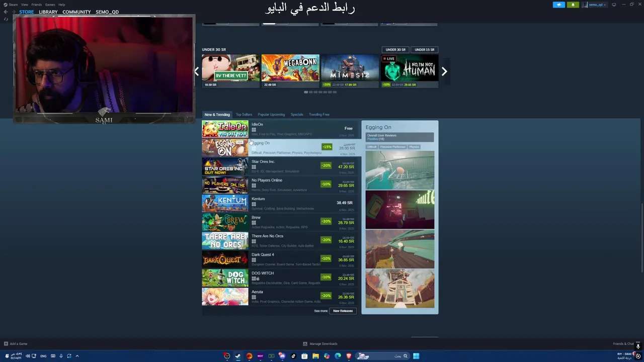Switch to Big Picture mode icon
Screen dimensions: 644x362
coord(614,5)
